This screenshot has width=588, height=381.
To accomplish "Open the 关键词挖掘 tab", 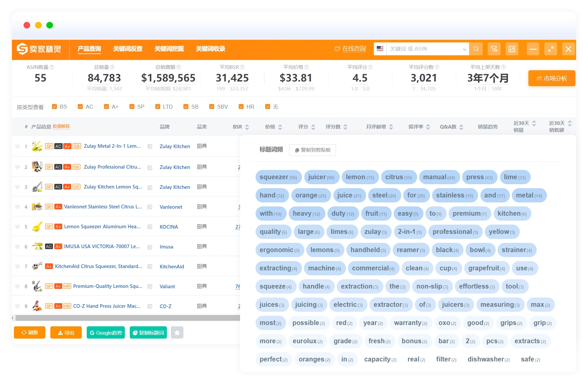I will pos(169,49).
